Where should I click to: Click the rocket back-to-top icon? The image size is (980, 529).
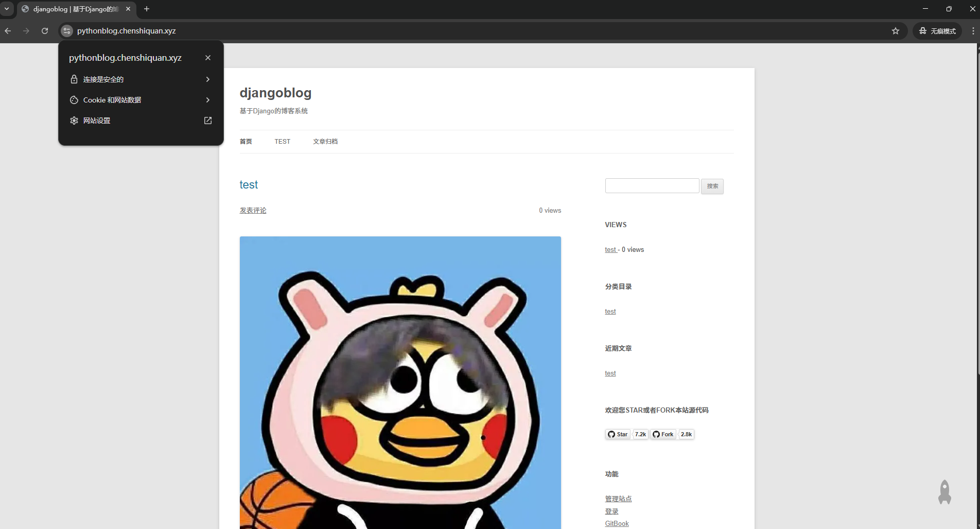[944, 492]
